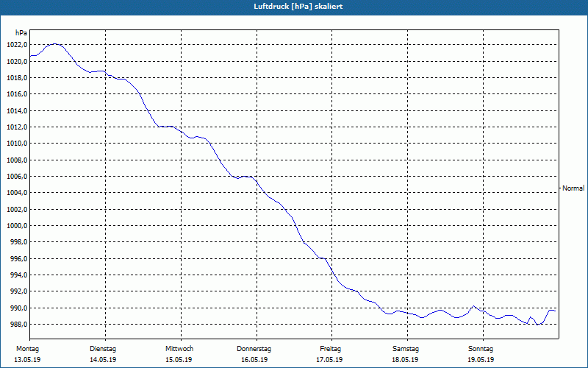Select the 990,0 axis label
This screenshot has width=588, height=368.
pyautogui.click(x=19, y=308)
